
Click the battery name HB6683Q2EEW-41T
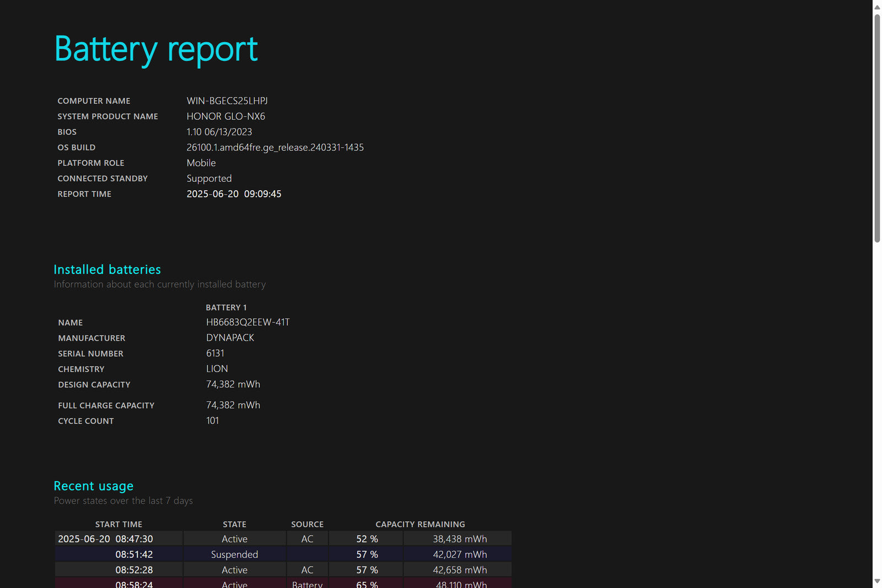248,322
